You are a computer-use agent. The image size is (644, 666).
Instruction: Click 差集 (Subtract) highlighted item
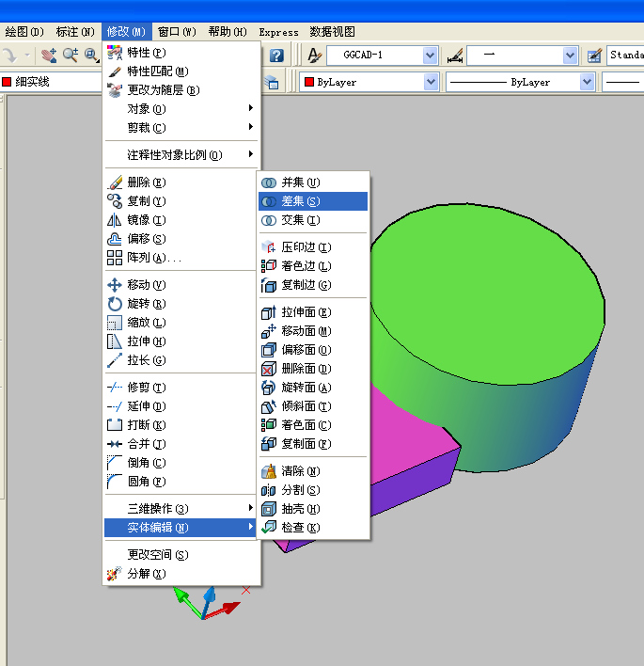[x=313, y=201]
